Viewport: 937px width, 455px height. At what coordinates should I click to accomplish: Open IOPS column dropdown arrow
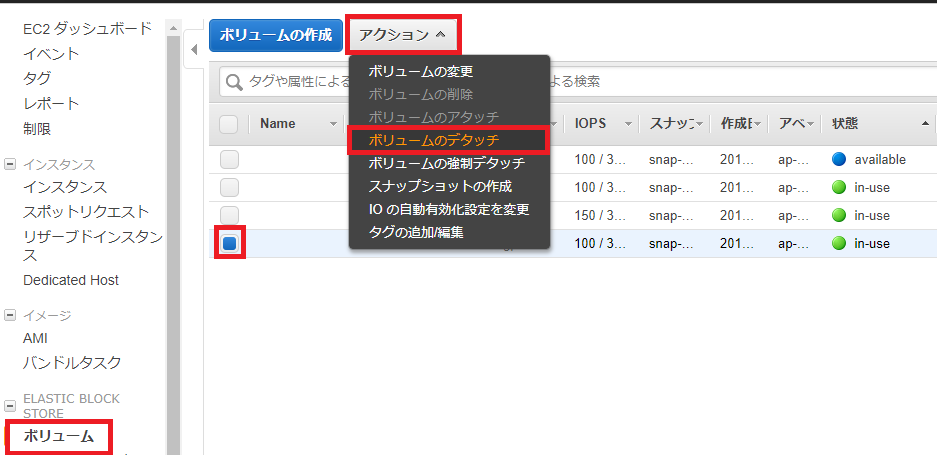[x=628, y=124]
